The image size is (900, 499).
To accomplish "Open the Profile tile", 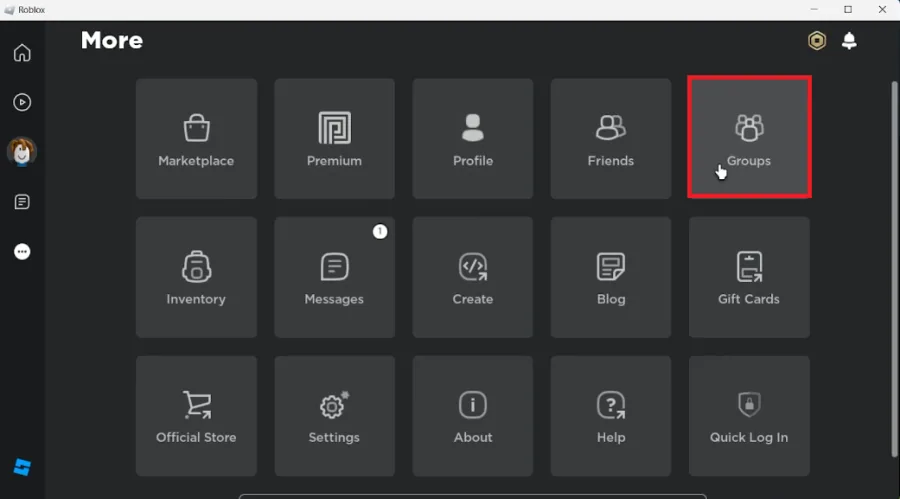I will [x=473, y=139].
